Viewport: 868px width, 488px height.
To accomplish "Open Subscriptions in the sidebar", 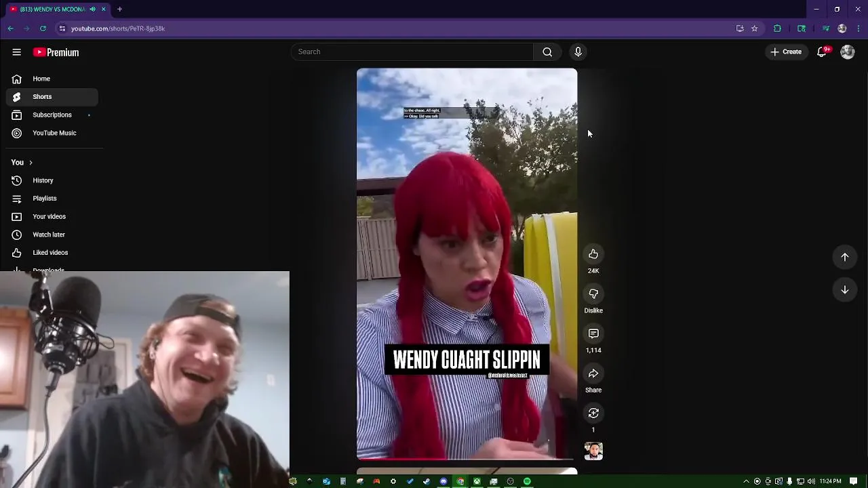I will pos(52,115).
